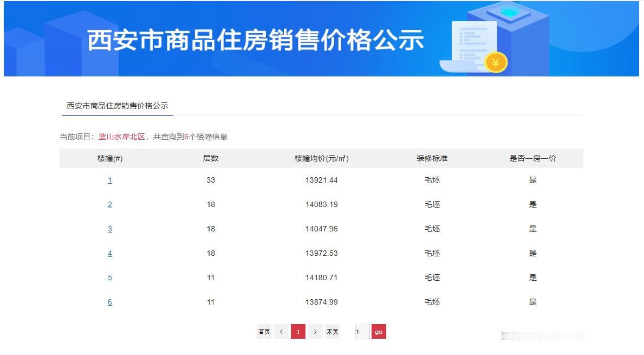Image resolution: width=644 pixels, height=355 pixels.
Task: Open details for building 1
Action: (110, 180)
